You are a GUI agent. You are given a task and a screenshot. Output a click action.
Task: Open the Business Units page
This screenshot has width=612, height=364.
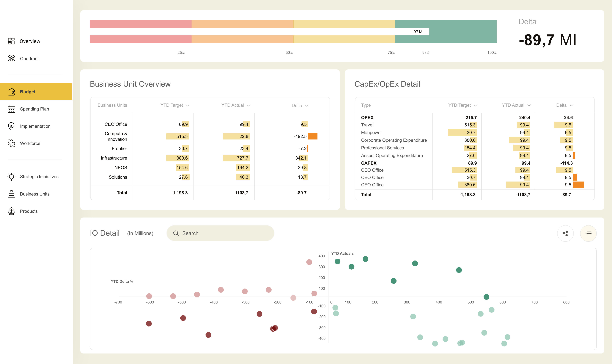tap(35, 194)
